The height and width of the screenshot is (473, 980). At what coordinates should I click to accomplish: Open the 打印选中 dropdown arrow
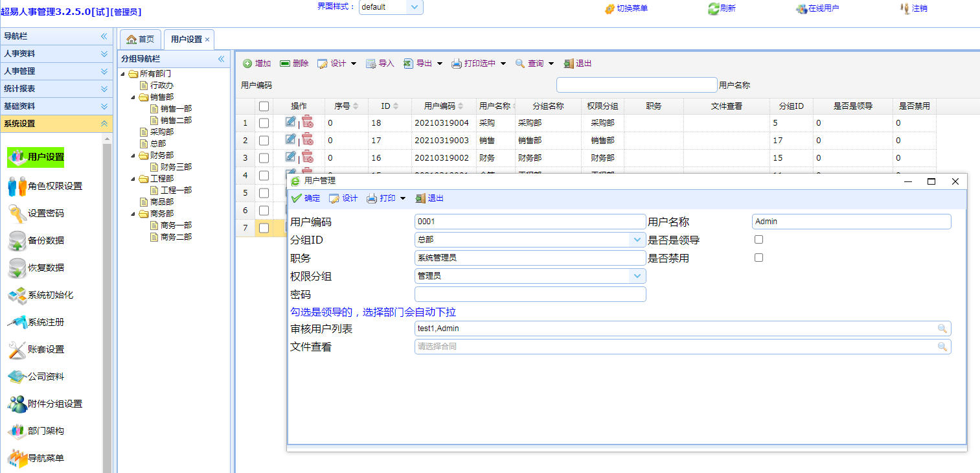(x=503, y=63)
